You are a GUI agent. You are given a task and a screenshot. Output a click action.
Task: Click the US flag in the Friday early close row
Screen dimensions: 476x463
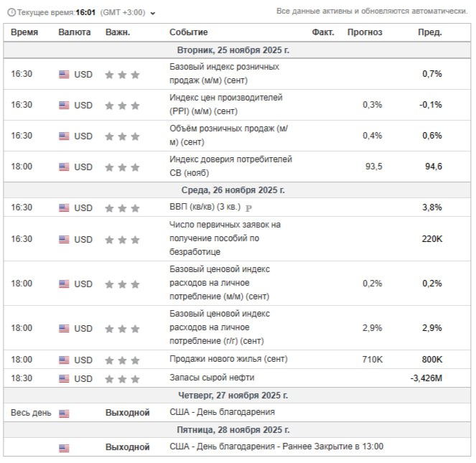(x=64, y=447)
